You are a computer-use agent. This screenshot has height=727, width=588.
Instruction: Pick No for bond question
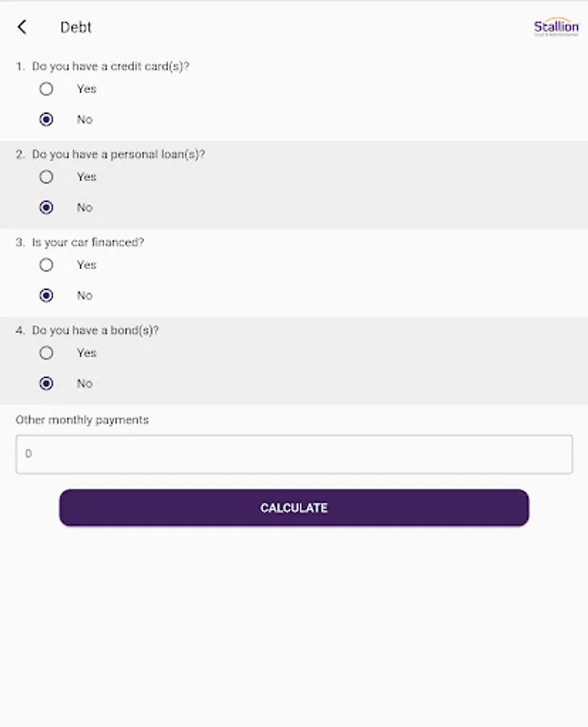pos(47,384)
